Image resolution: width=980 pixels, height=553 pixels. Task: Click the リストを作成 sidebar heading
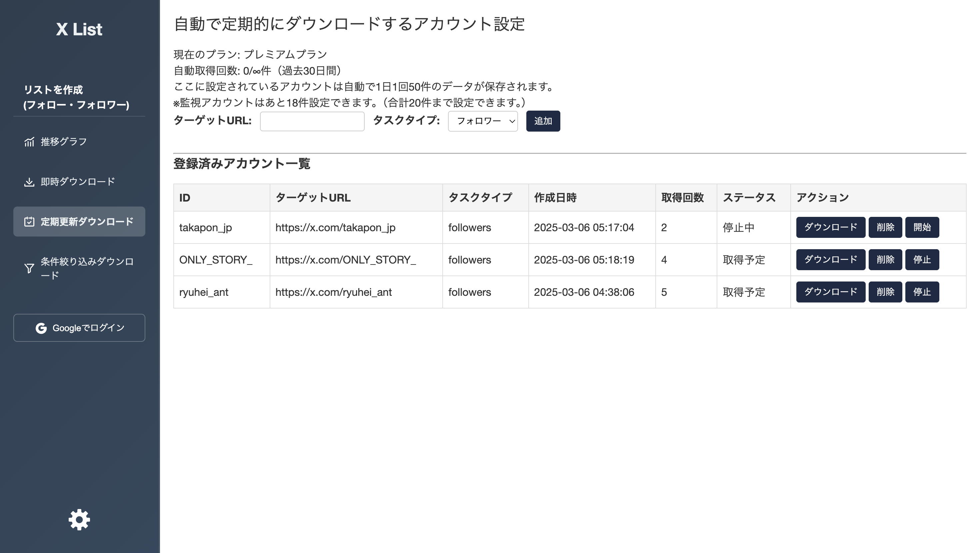[x=76, y=97]
